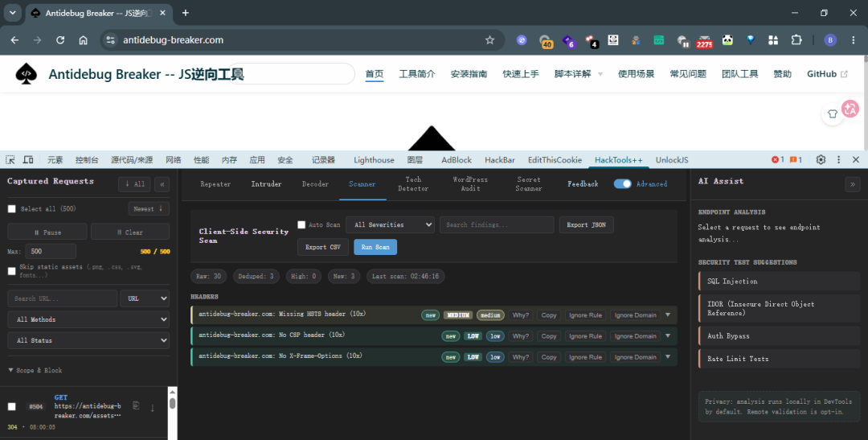Open the All Methods dropdown
This screenshot has width=868, height=440.
pos(88,319)
